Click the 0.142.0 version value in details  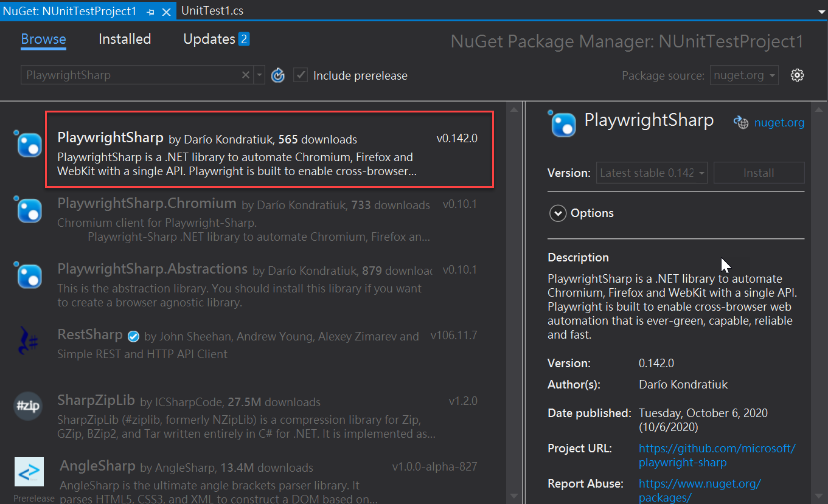tap(656, 363)
